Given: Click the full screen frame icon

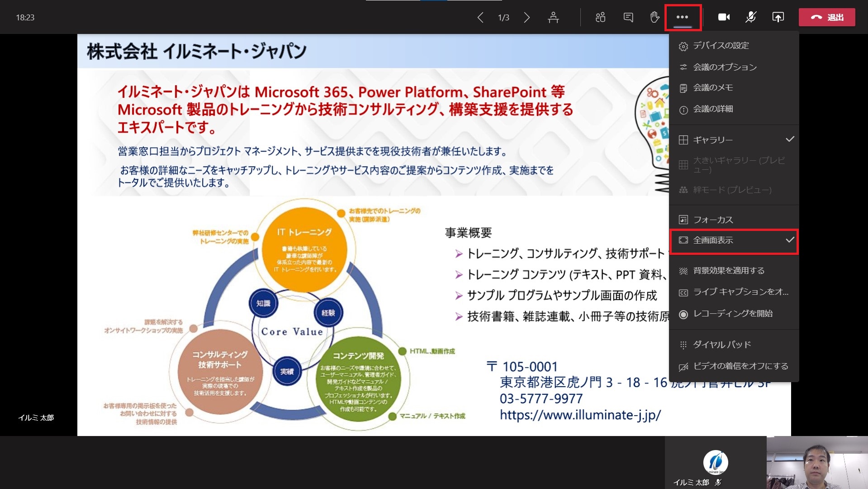Looking at the screenshot, I should click(683, 240).
